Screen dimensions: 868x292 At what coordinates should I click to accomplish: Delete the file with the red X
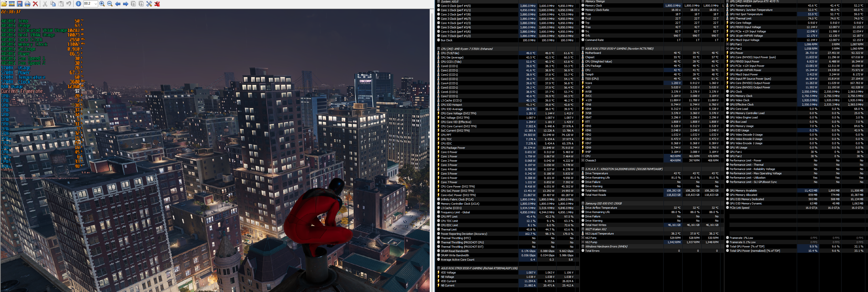[x=35, y=4]
